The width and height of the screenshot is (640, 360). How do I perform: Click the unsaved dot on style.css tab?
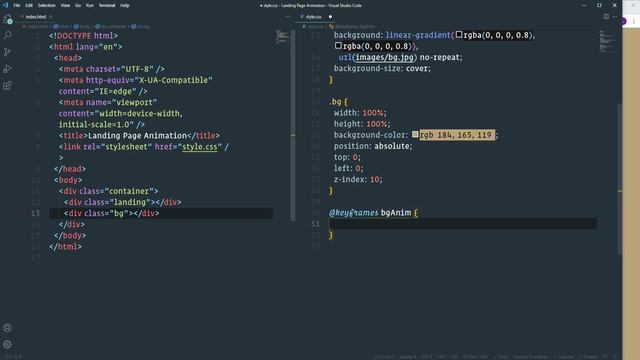[x=330, y=17]
